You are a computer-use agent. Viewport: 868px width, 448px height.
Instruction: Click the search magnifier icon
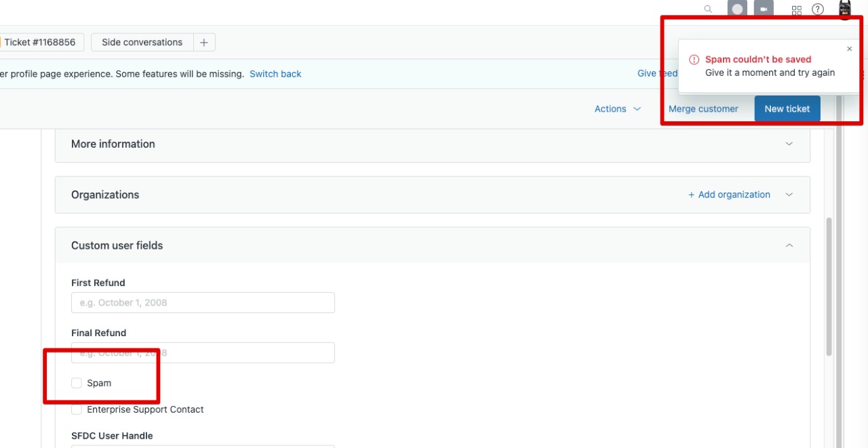(708, 9)
